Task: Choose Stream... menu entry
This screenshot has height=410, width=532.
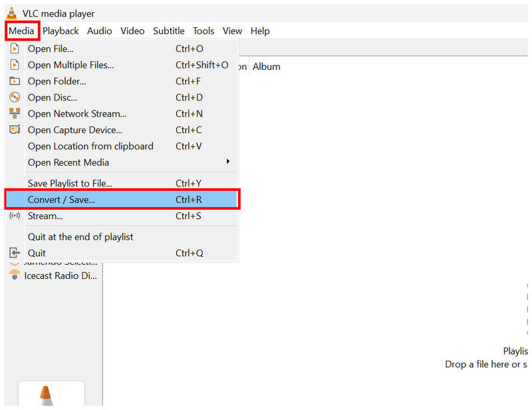Action: pos(122,216)
